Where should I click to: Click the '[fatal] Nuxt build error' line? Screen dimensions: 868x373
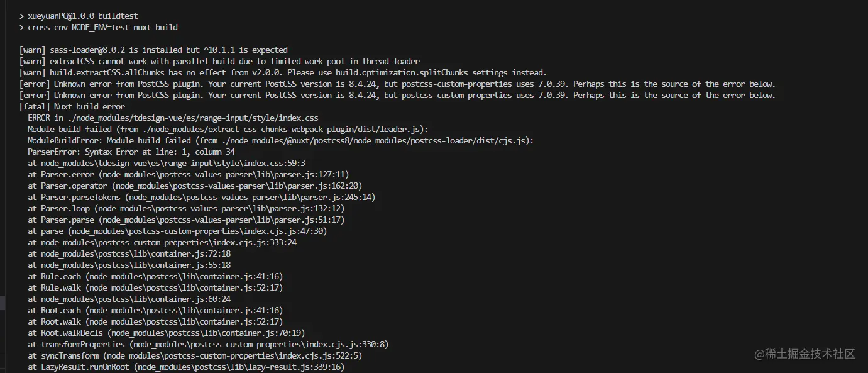[72, 106]
